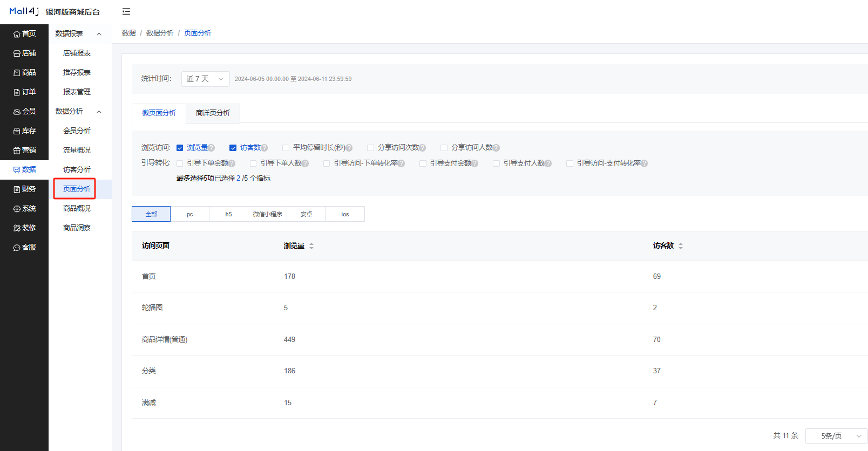Toggle the sidebar collapse icon

tap(126, 11)
